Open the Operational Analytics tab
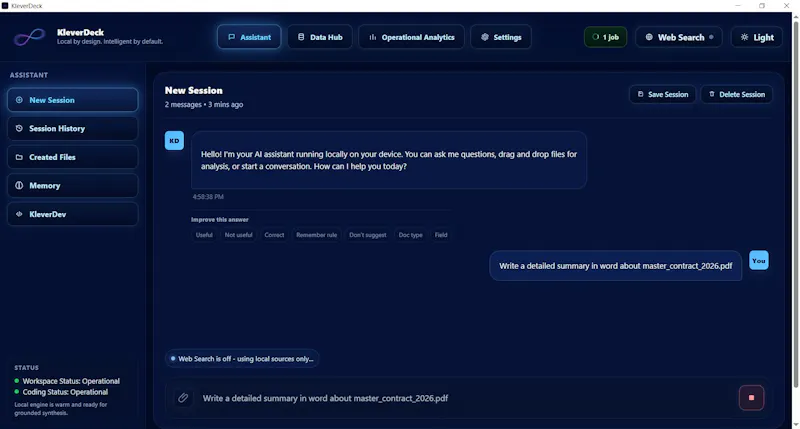 click(x=411, y=37)
